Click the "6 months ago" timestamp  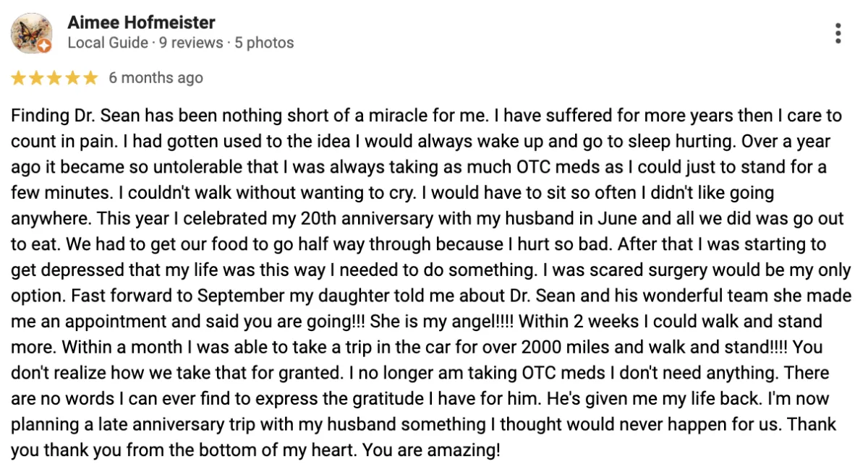pos(156,78)
